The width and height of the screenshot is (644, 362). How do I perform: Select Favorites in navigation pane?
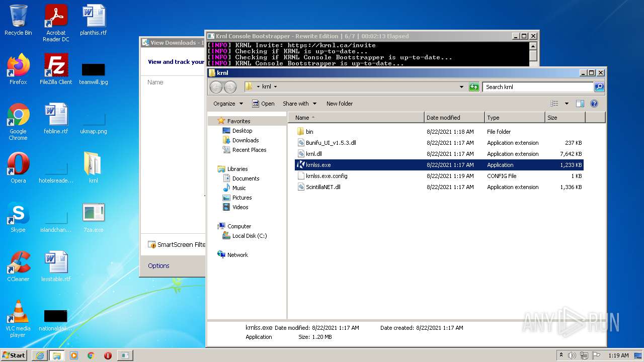point(238,121)
